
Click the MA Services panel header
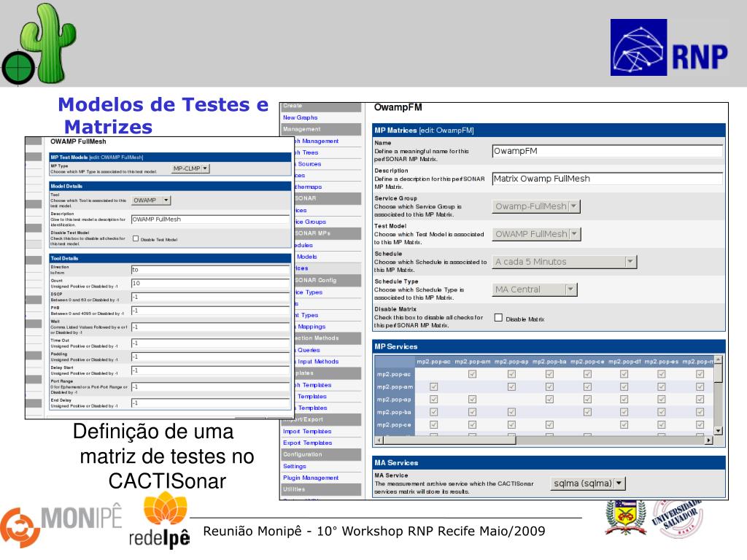pos(549,463)
